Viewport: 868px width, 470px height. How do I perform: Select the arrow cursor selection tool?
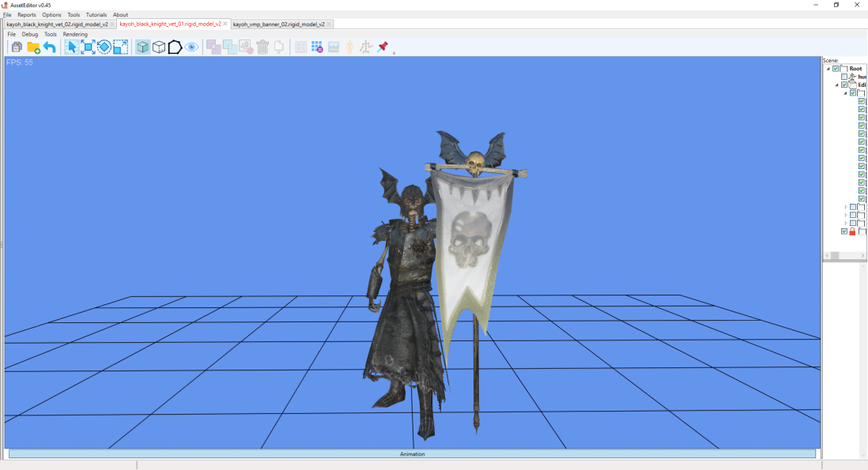(71, 47)
